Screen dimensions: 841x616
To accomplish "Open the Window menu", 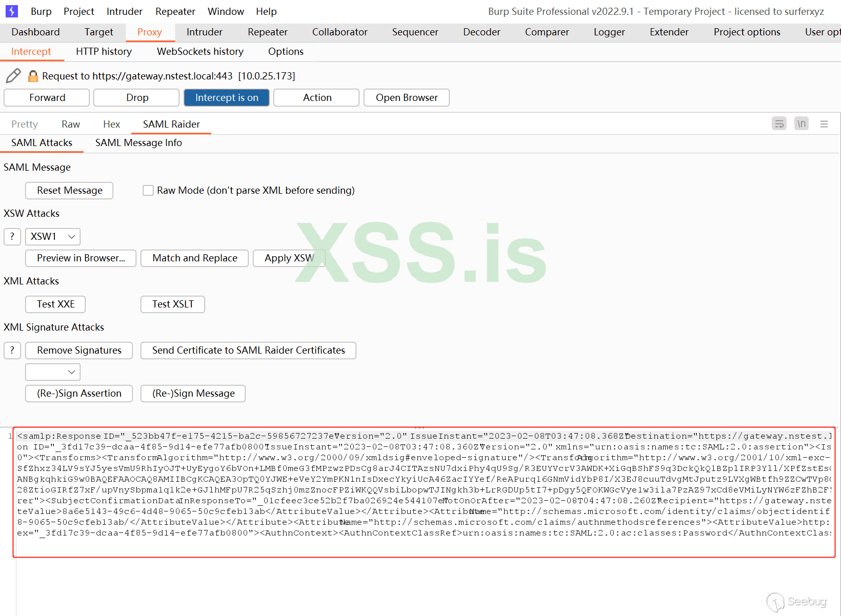I will coord(226,11).
